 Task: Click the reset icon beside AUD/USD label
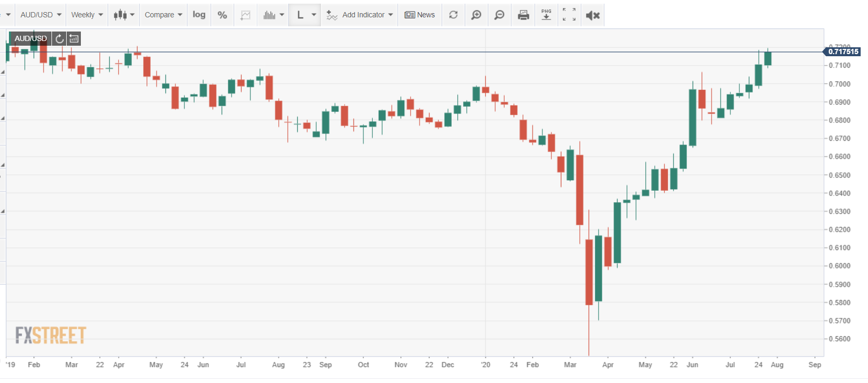coord(59,38)
